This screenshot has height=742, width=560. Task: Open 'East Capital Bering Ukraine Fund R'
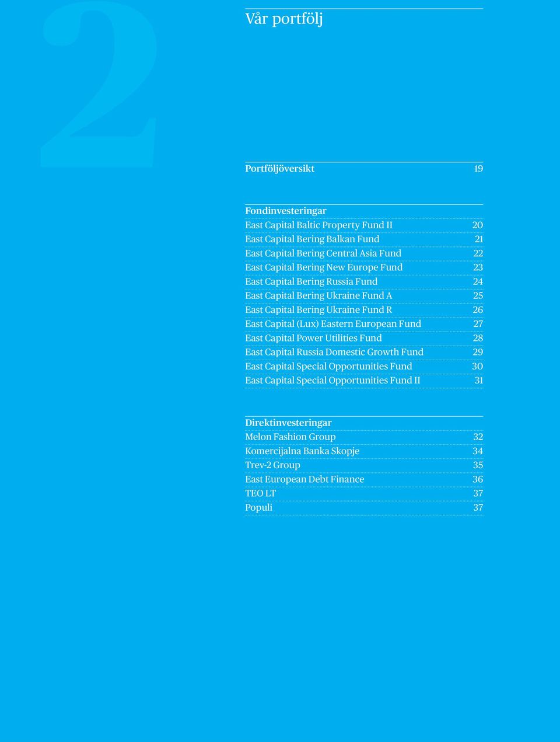pyautogui.click(x=318, y=310)
